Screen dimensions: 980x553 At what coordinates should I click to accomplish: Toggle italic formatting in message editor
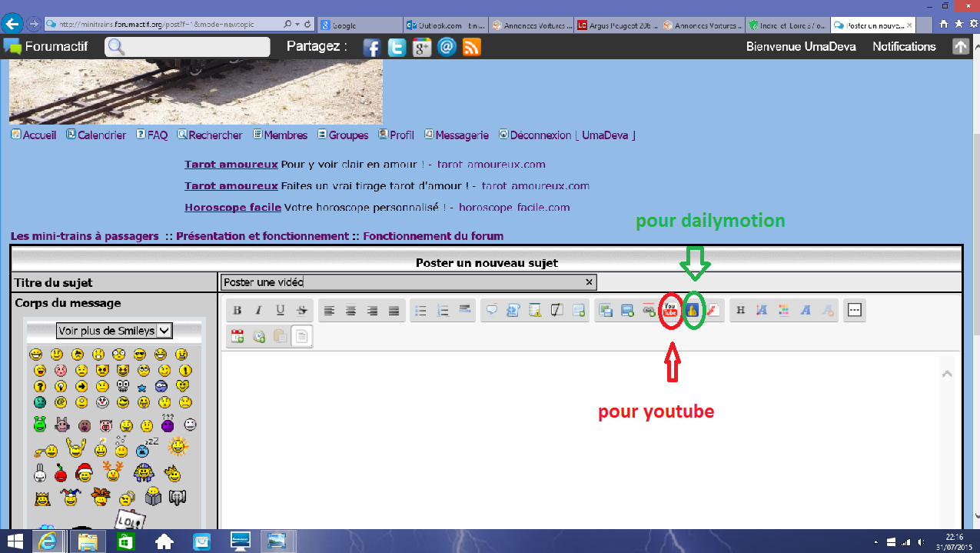coord(259,311)
